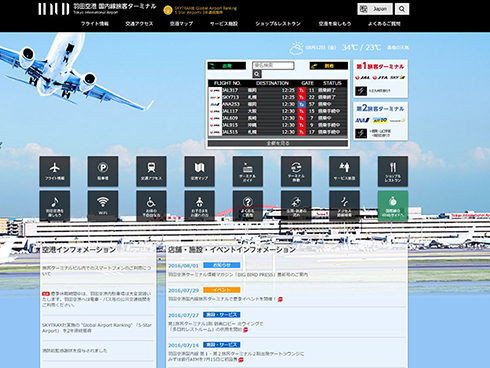The height and width of the screenshot is (368, 490).
Task: Select the JAL609 flight row
Action: pos(278,118)
